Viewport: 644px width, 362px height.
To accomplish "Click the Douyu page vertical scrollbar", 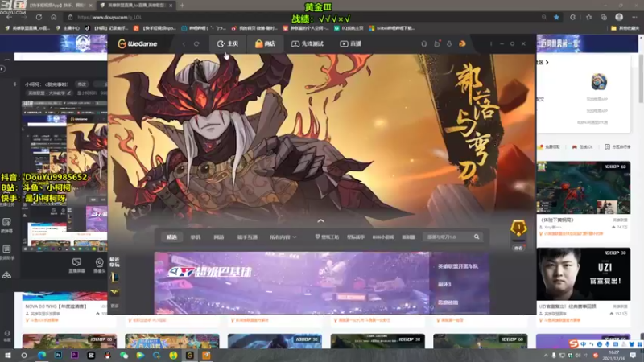I will tap(641, 79).
